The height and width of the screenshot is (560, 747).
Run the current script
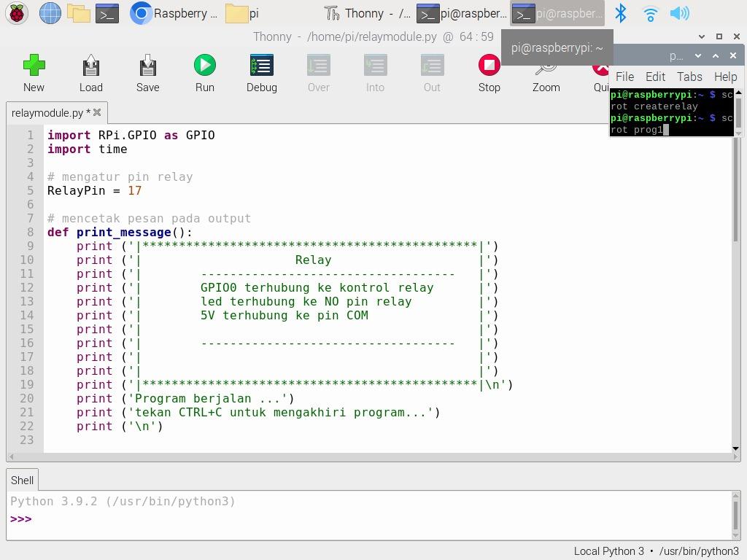click(205, 73)
